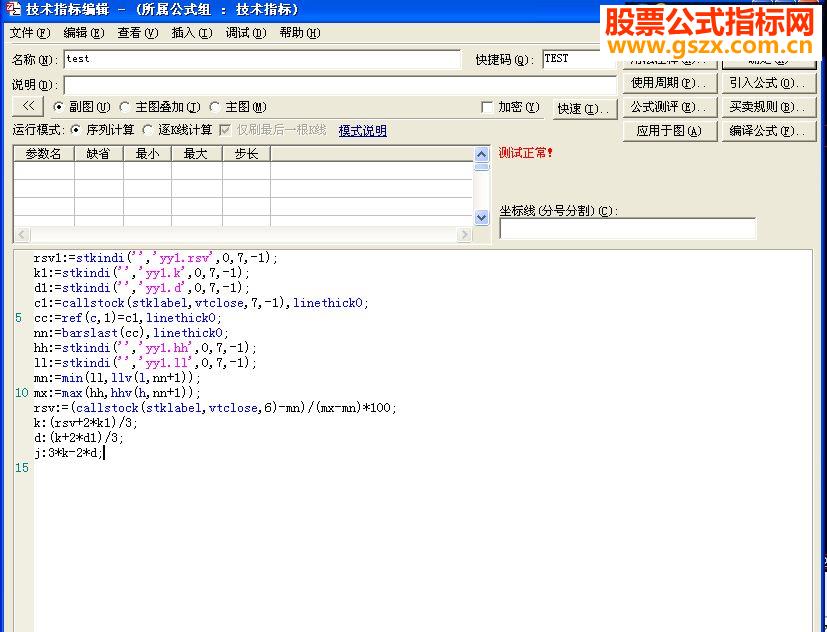This screenshot has width=827, height=632.
Task: Apply formula with 应用于图 button
Action: tap(667, 130)
